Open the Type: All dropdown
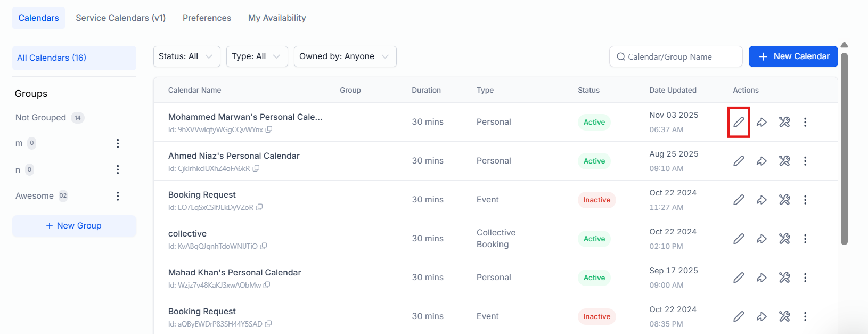This screenshot has height=334, width=868. pos(257,56)
